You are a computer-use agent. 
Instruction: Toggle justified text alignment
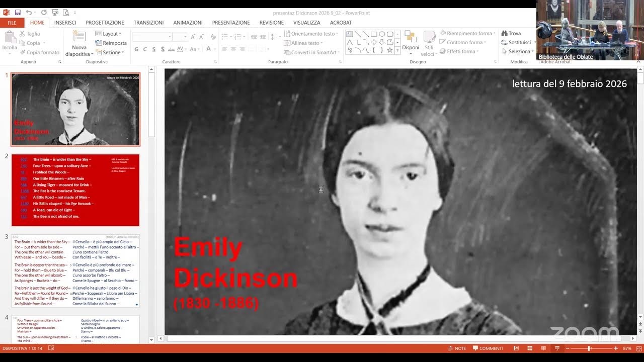252,49
